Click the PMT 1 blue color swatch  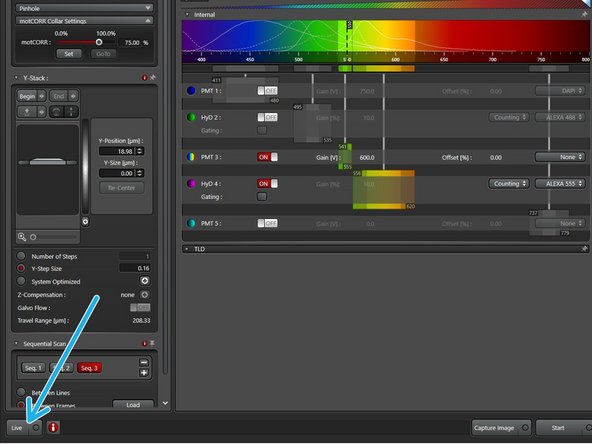pos(191,91)
